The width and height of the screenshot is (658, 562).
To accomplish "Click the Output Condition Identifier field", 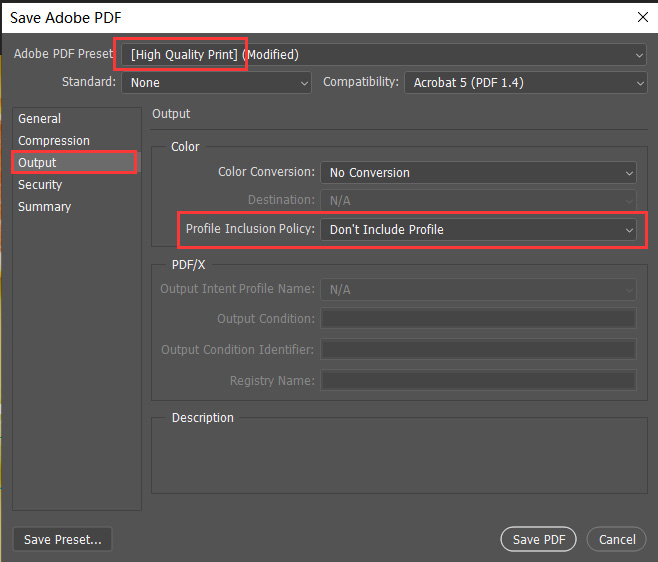I will [x=478, y=349].
